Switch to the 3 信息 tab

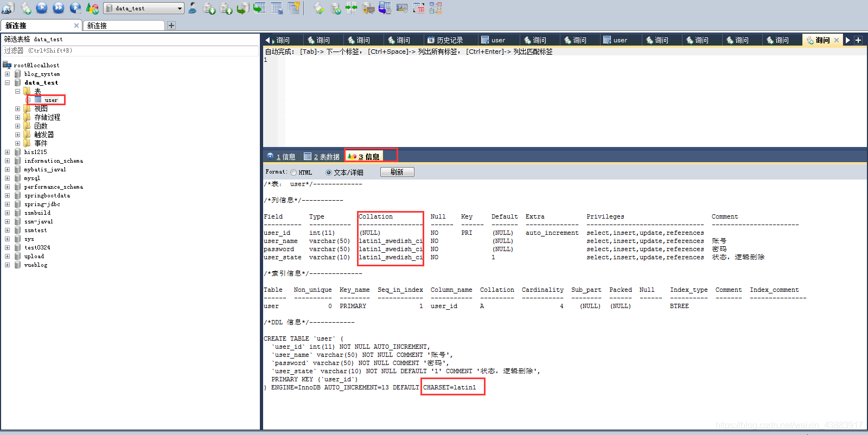pyautogui.click(x=364, y=156)
